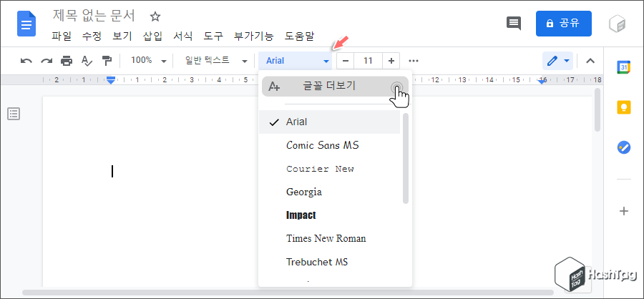Open the Google Keep side panel
The width and height of the screenshot is (644, 299).
coord(624,107)
